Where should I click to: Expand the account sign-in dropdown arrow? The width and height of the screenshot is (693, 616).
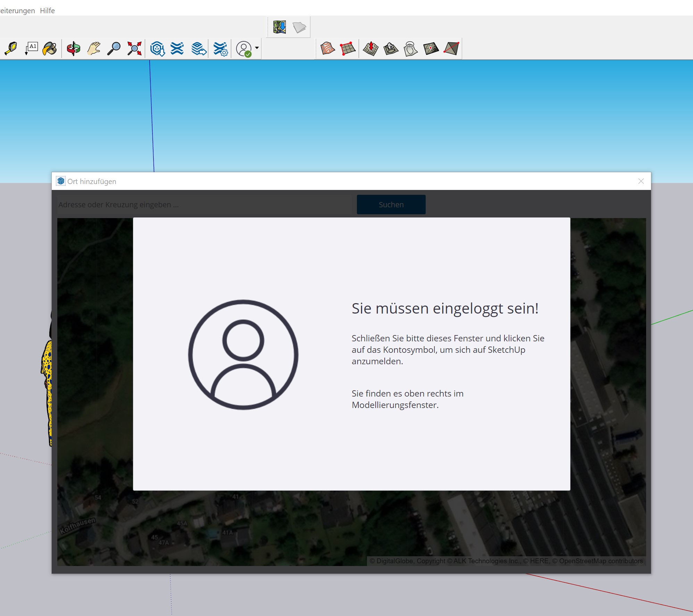[257, 48]
